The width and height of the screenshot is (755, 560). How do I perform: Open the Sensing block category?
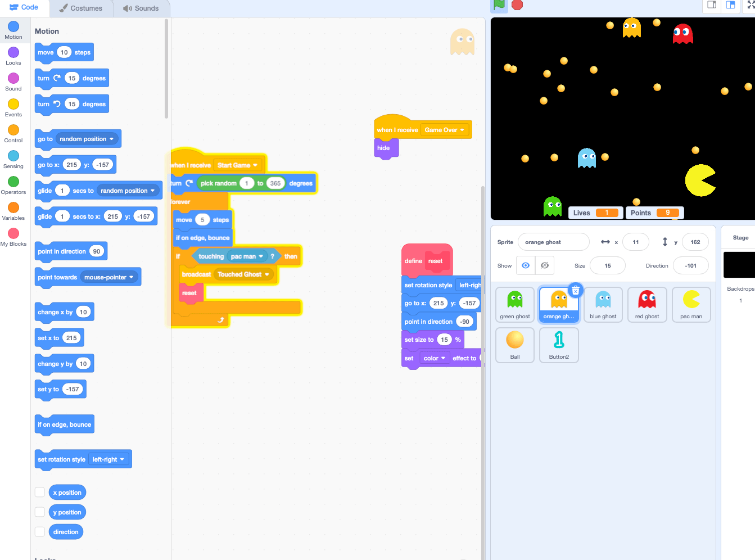[x=13, y=160]
